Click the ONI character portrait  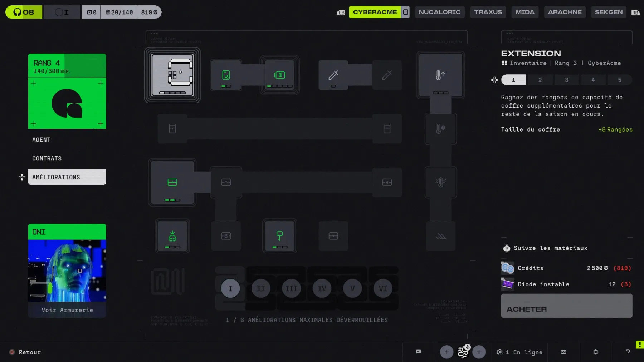pyautogui.click(x=67, y=271)
